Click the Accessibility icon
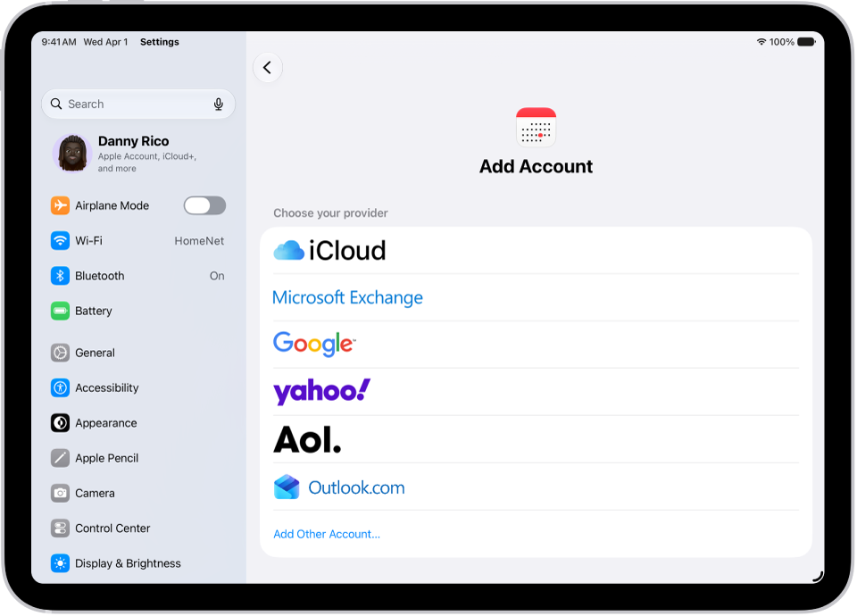The image size is (857, 616). point(60,387)
